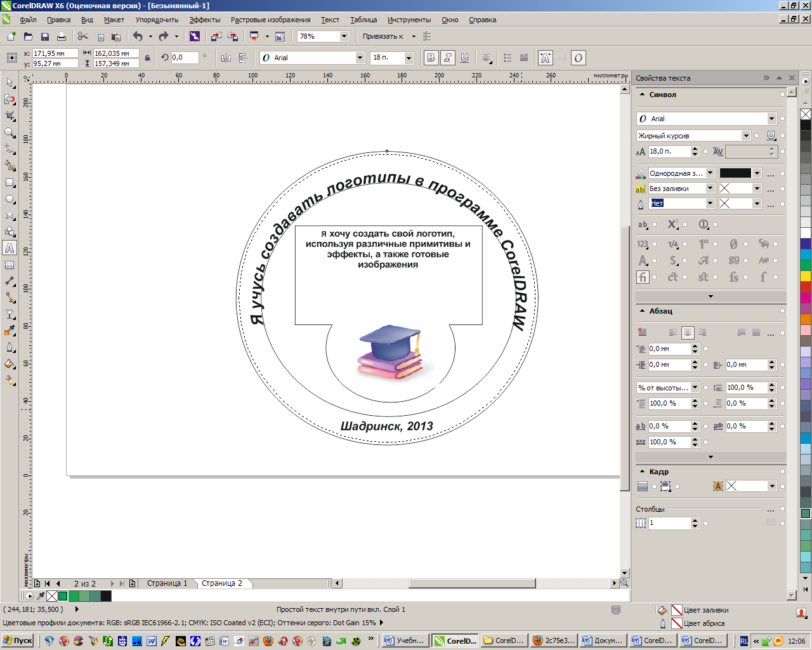812x650 pixels.
Task: Toggle right alignment in the Абзац section
Action: (x=702, y=333)
